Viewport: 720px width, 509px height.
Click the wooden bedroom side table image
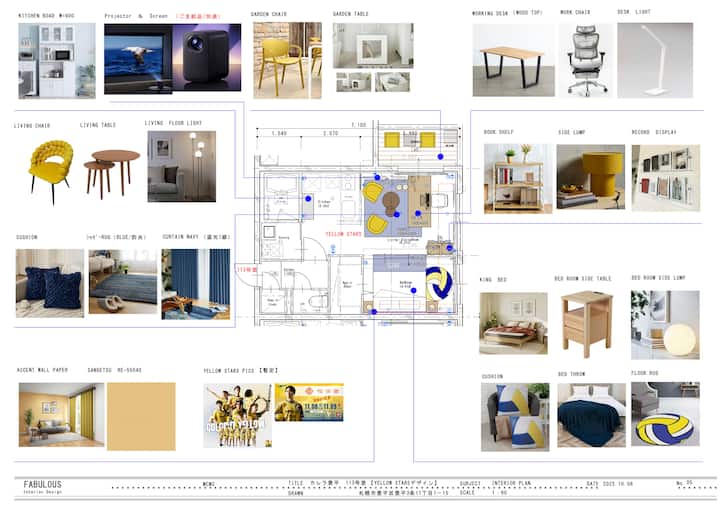587,325
